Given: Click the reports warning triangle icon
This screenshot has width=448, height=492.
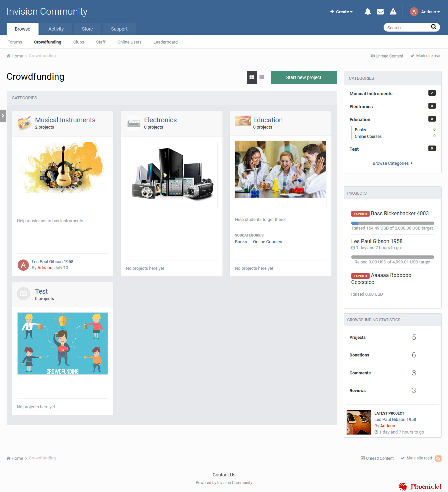Looking at the screenshot, I should click(x=393, y=12).
